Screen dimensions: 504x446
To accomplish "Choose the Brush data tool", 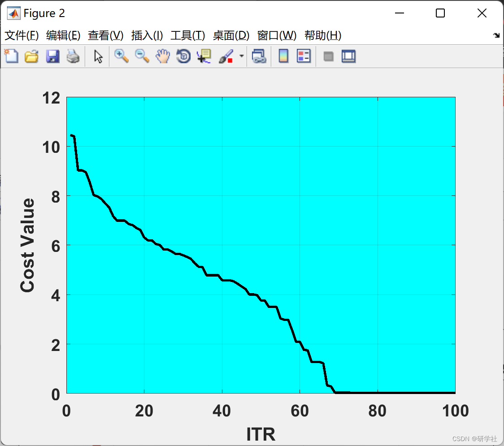I will pos(226,56).
